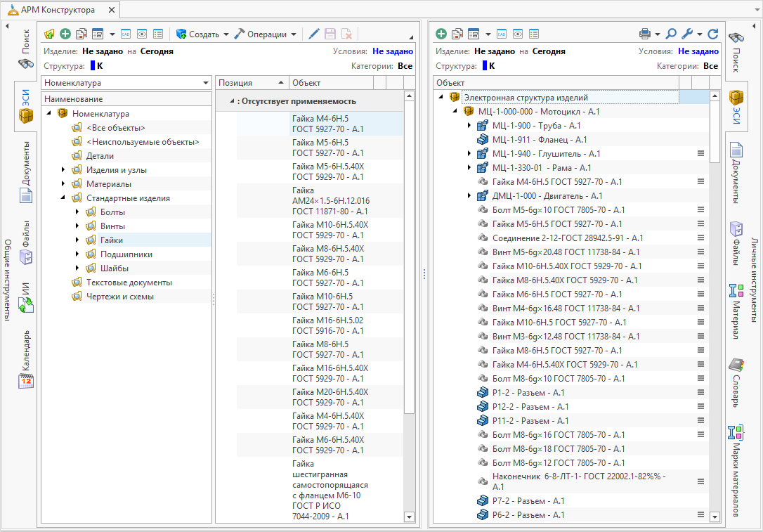763x532 pixels.
Task: Expand the ДМЦ-1-000 Двигатель node
Action: [469, 195]
